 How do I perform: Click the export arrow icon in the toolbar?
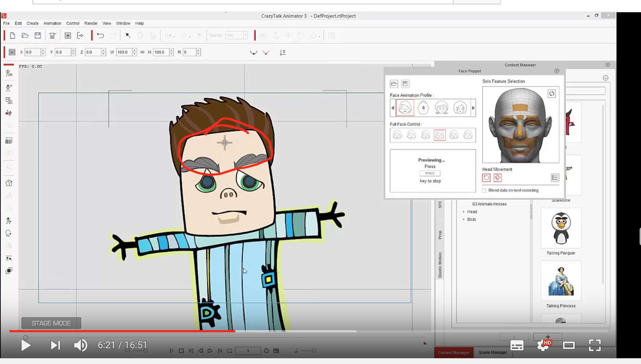point(80,35)
